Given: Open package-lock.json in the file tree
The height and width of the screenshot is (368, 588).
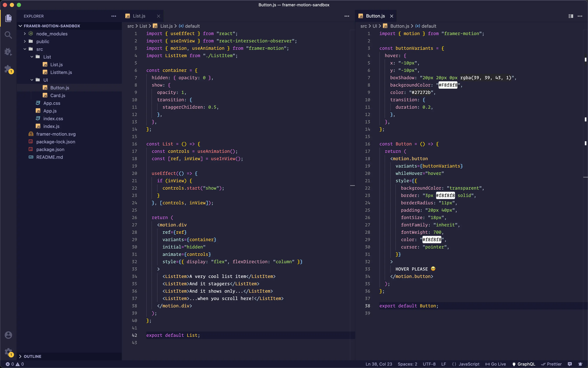Looking at the screenshot, I should tap(69, 142).
